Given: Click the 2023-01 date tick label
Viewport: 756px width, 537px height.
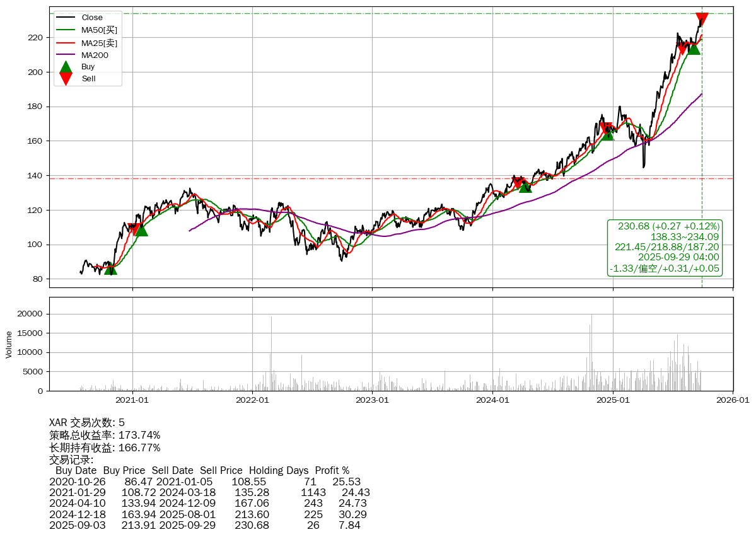Looking at the screenshot, I should [373, 399].
